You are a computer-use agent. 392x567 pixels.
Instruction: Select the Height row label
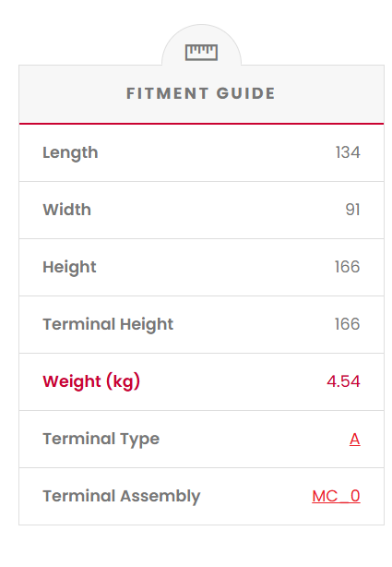(69, 268)
